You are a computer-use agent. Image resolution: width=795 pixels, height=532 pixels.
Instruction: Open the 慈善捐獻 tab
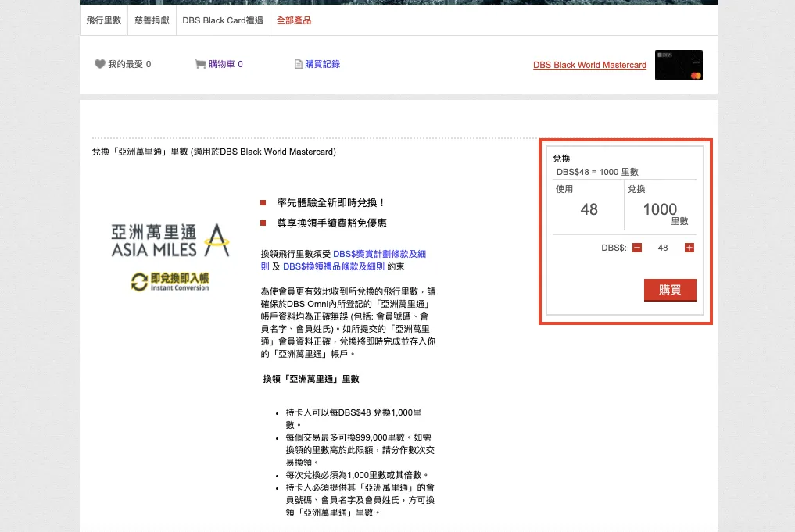point(152,20)
